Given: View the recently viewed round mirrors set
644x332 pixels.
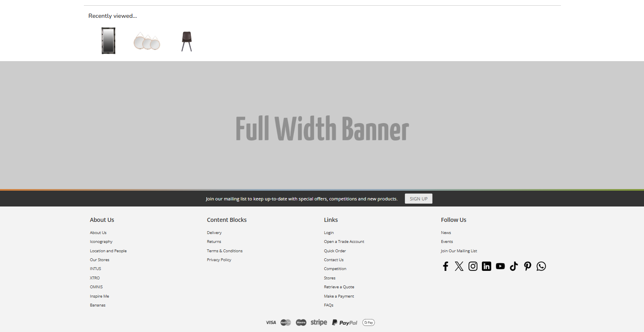Looking at the screenshot, I should click(x=147, y=41).
